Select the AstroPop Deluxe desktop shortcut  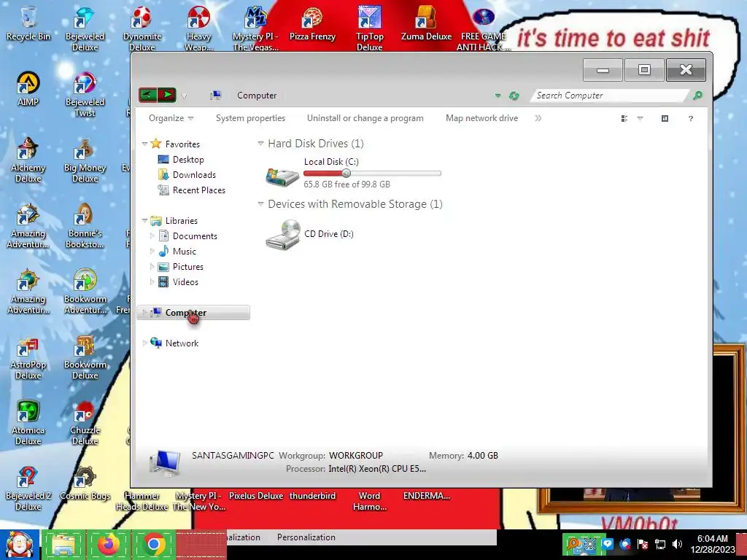pyautogui.click(x=28, y=357)
